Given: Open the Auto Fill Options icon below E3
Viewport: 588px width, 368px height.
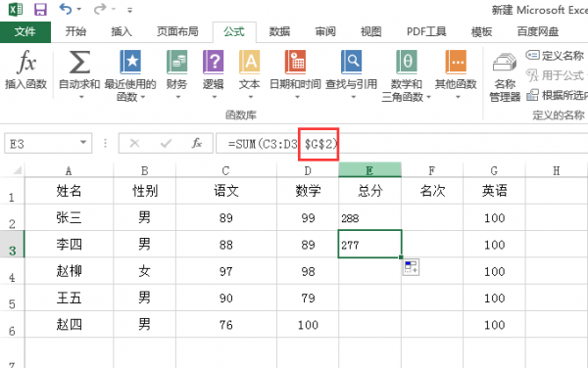Looking at the screenshot, I should pyautogui.click(x=411, y=267).
